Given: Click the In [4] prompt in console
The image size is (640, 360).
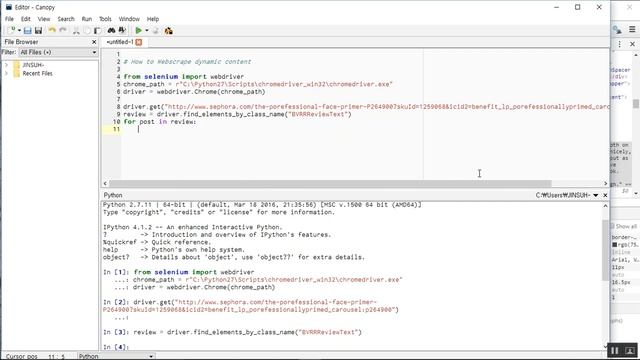Looking at the screenshot, I should click(116, 347).
